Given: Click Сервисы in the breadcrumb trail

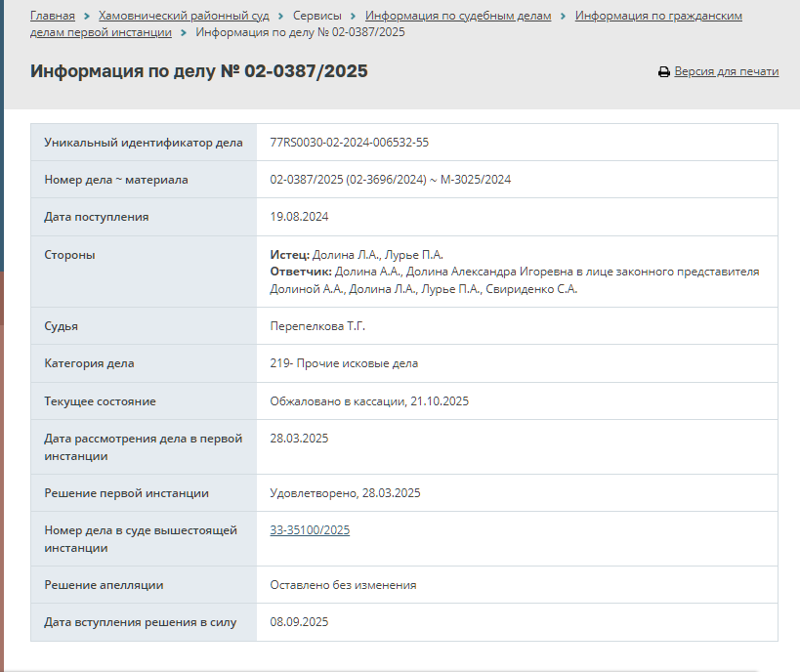Looking at the screenshot, I should 317,17.
